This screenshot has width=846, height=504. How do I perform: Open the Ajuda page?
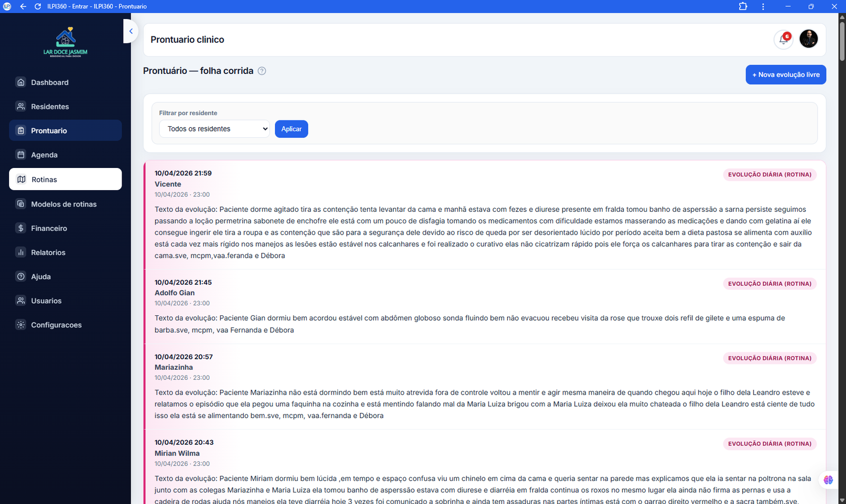[x=66, y=277]
